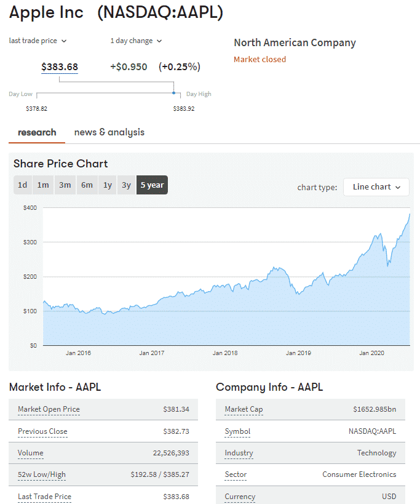The width and height of the screenshot is (420, 504).
Task: Click the Jan 2017 axis label
Action: [151, 353]
